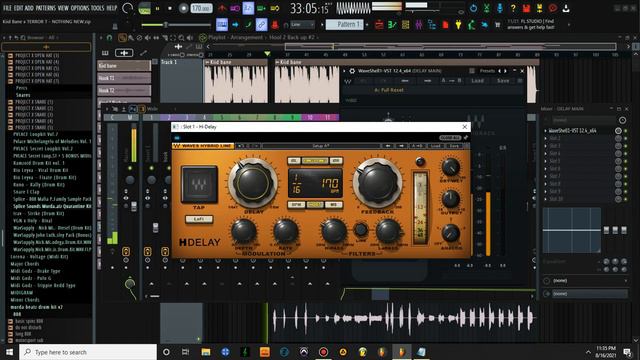640x360 pixels.
Task: Click the main volume slider in the toolbar
Action: coord(176,25)
